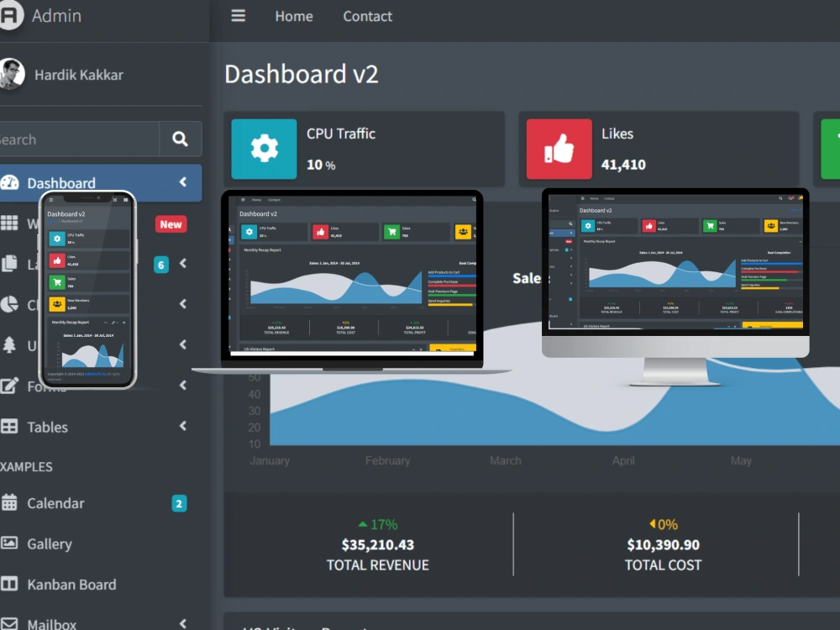Click the Calendar icon in sidebar
This screenshot has height=630, width=840.
coord(9,502)
